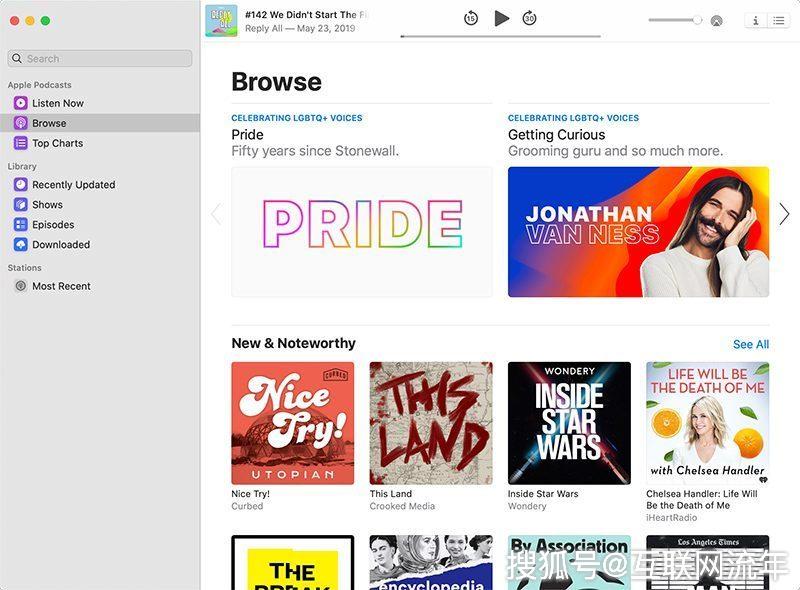Click the playback progress bar

pyautogui.click(x=501, y=36)
